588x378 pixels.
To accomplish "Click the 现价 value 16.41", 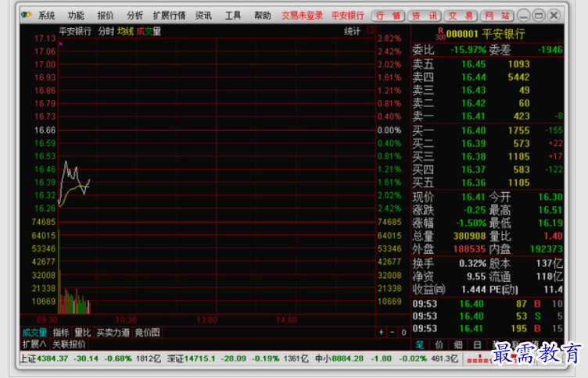I will click(x=473, y=197).
